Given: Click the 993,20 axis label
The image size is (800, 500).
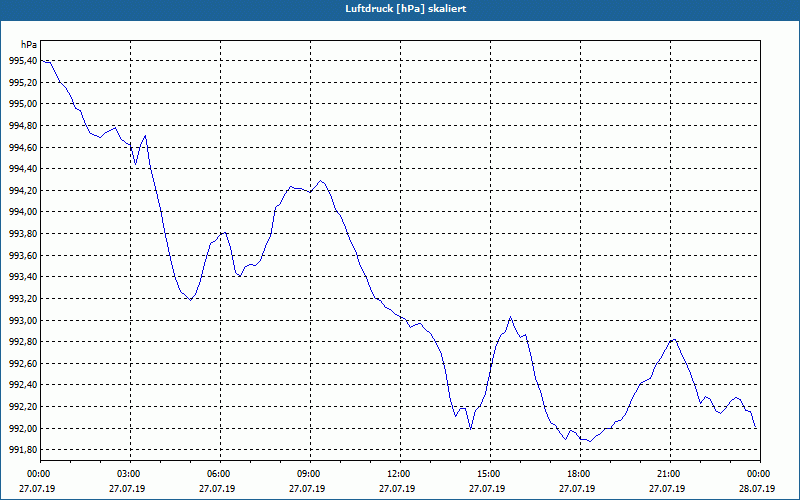Looking at the screenshot, I should tap(23, 299).
